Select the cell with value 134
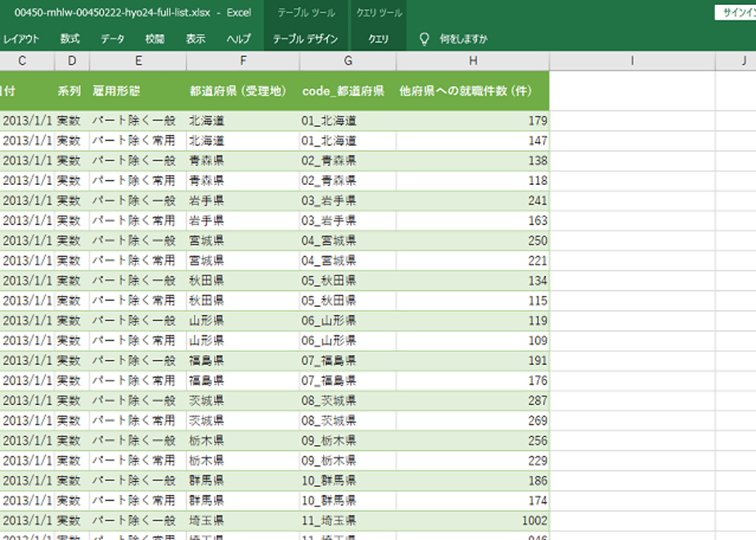This screenshot has height=540, width=756. click(x=473, y=281)
